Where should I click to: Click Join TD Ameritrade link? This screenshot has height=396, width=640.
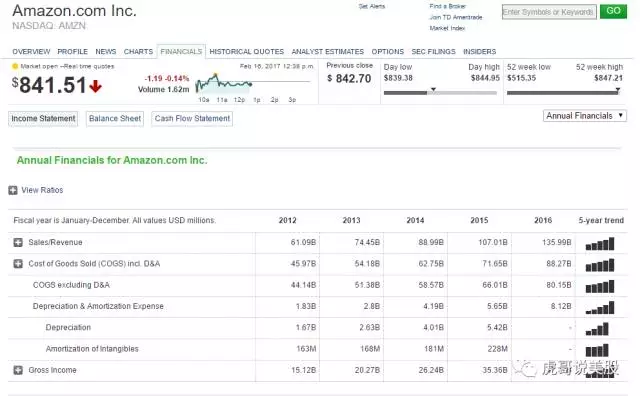pyautogui.click(x=456, y=17)
